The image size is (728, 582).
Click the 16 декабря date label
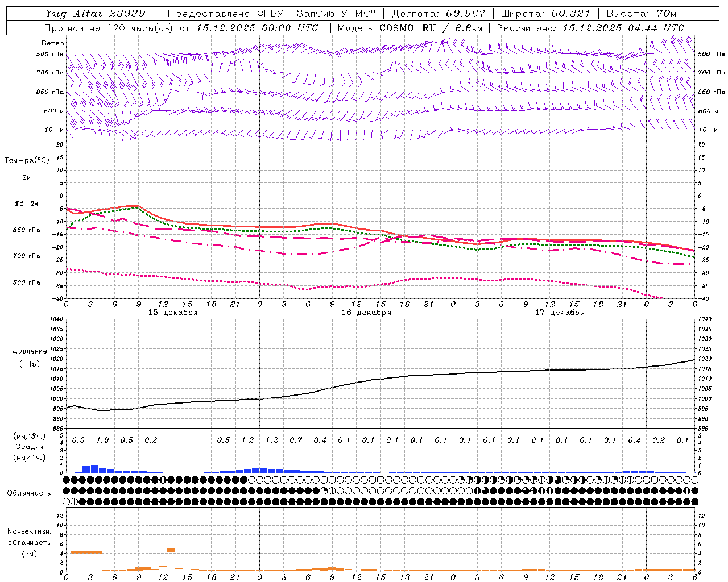point(366,313)
